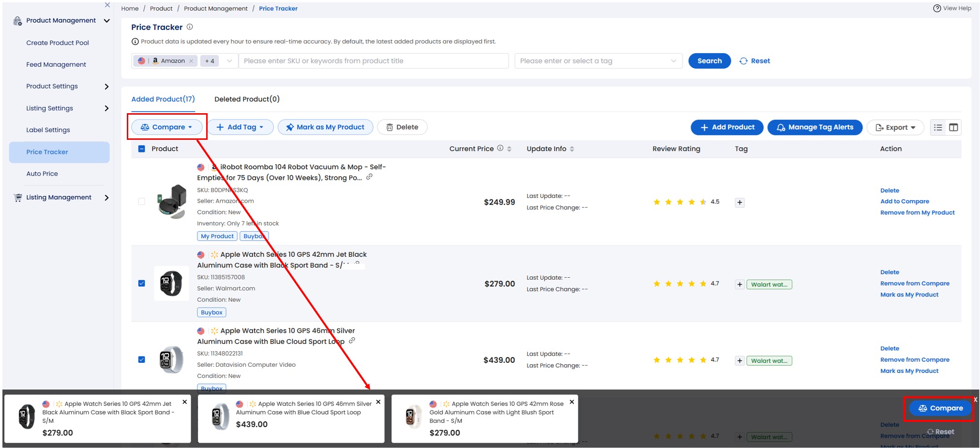
Task: Uncheck Apple Watch 46mm Silver row checkbox
Action: [142, 360]
